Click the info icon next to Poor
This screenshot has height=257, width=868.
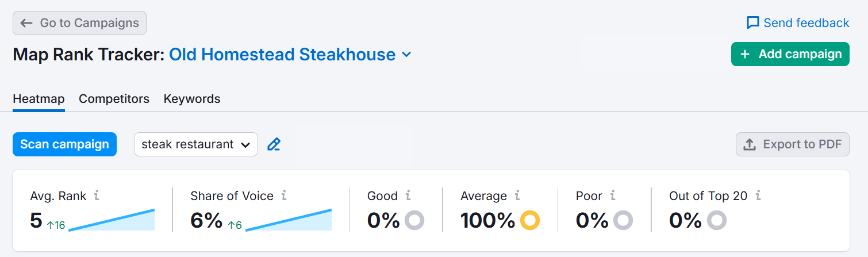coord(613,196)
